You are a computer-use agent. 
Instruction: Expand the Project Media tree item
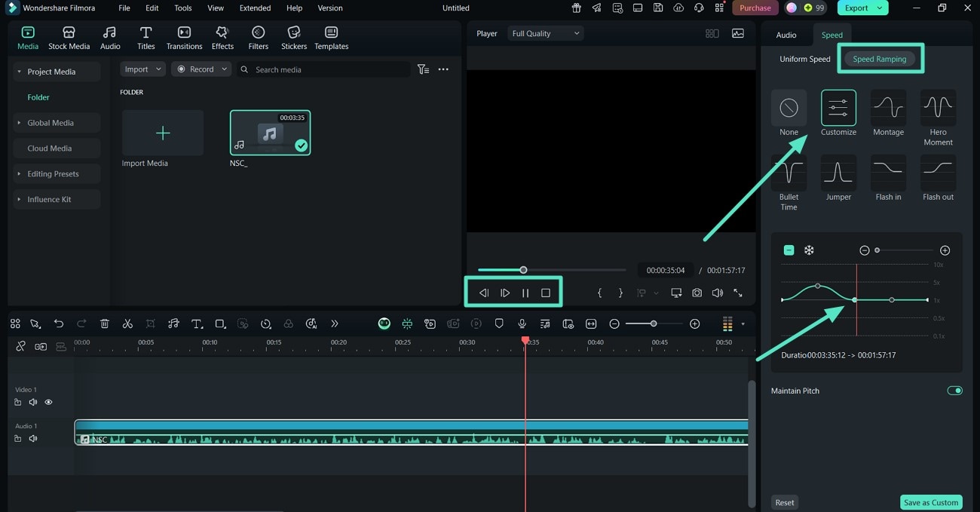(x=20, y=72)
